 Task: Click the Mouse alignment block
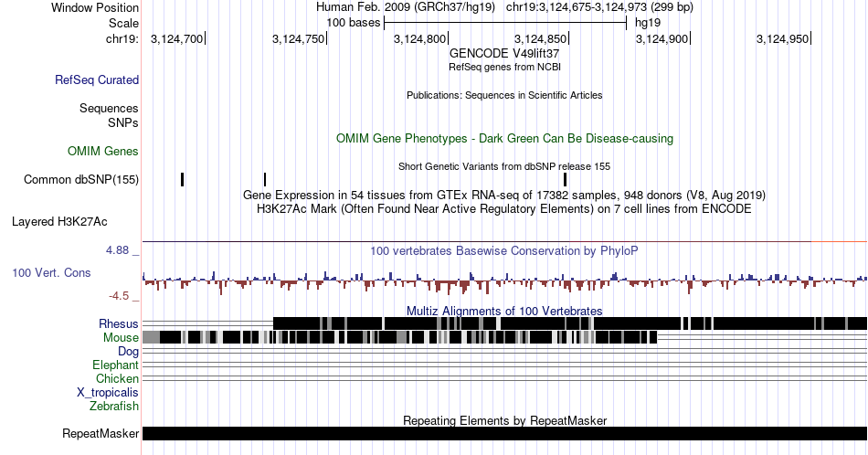[399, 337]
